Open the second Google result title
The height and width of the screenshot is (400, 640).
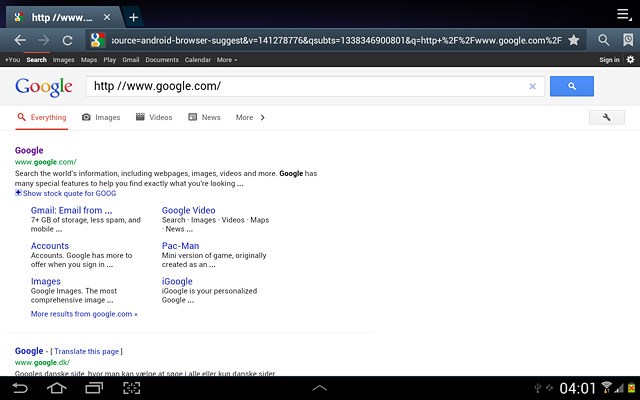(29, 351)
